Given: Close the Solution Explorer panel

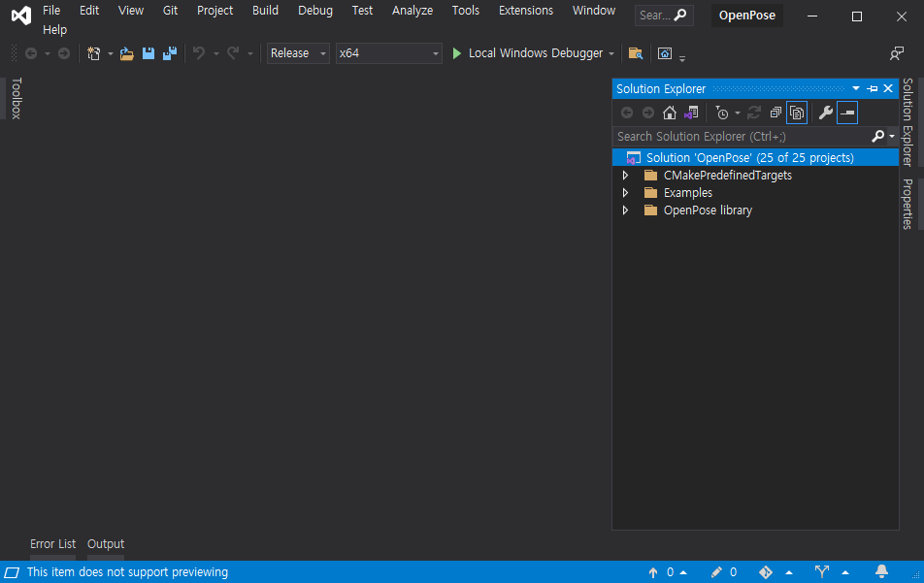Looking at the screenshot, I should [x=888, y=89].
